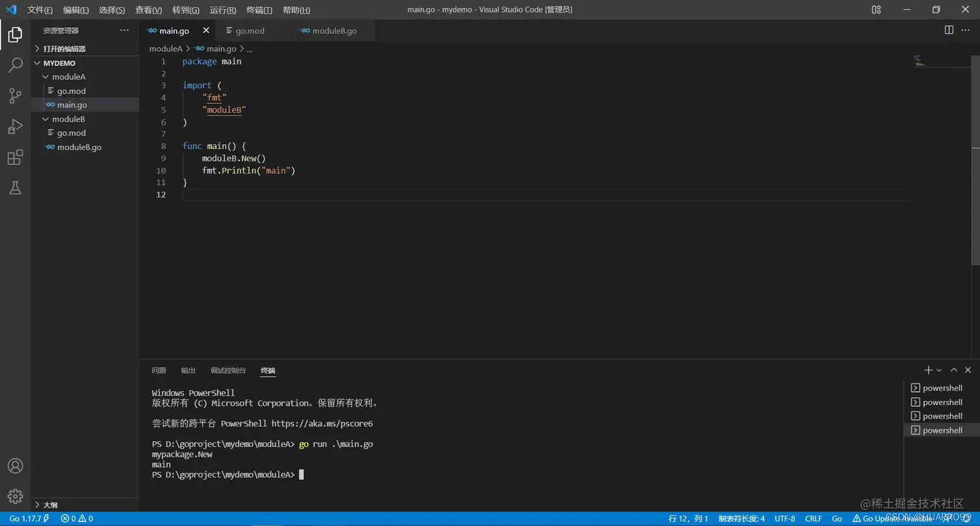Create a new terminal with plus icon
Screen dimensions: 980x526
click(x=928, y=370)
